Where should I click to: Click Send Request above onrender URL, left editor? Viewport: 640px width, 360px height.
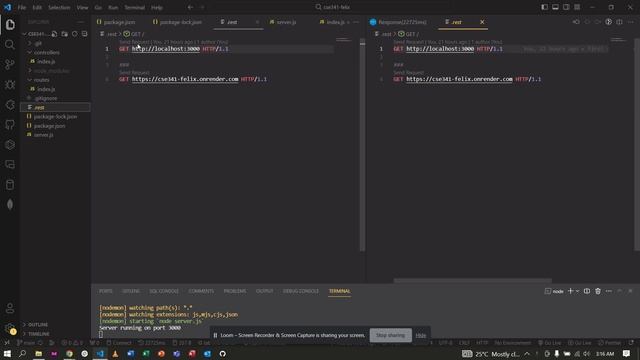pos(134,73)
